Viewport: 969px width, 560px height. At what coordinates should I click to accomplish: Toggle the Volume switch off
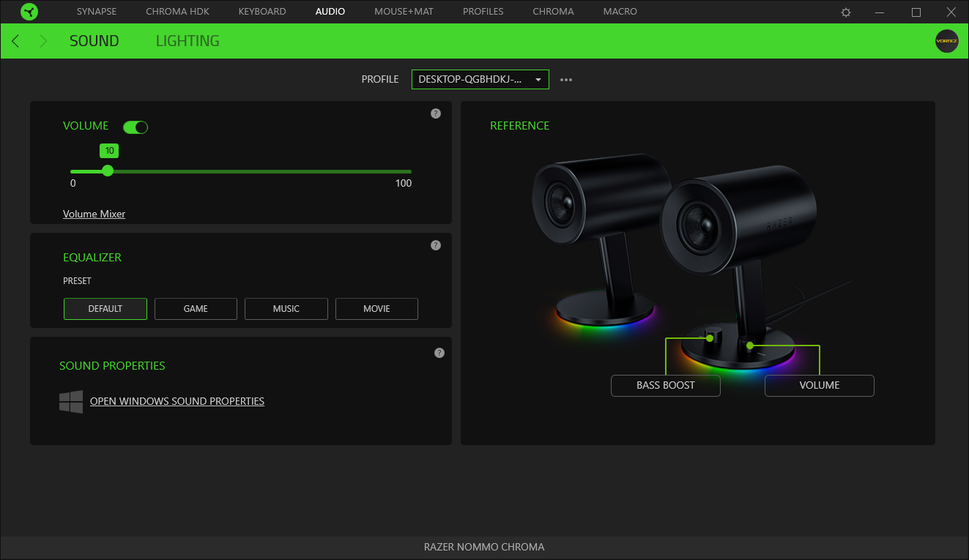[135, 127]
